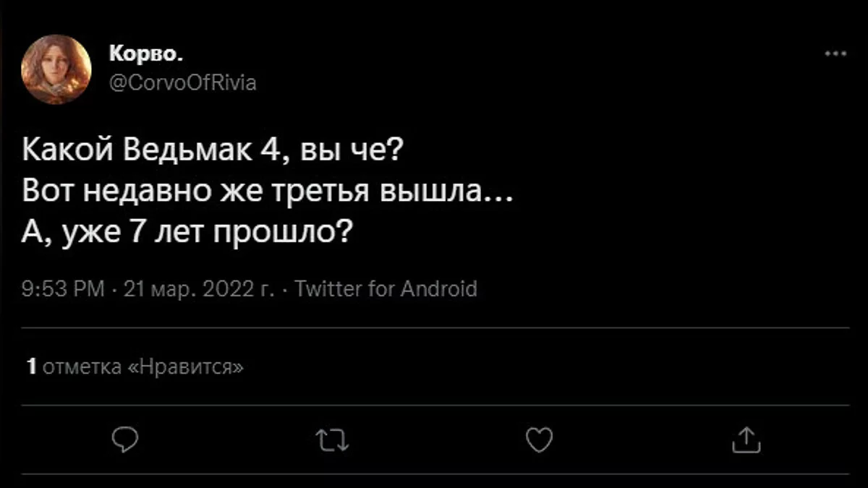Screen dimensions: 868x488
Task: Open the three-dot more options menu
Action: click(835, 53)
